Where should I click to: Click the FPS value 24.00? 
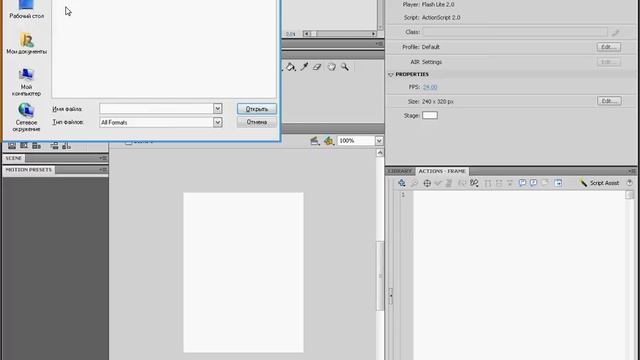tap(430, 87)
